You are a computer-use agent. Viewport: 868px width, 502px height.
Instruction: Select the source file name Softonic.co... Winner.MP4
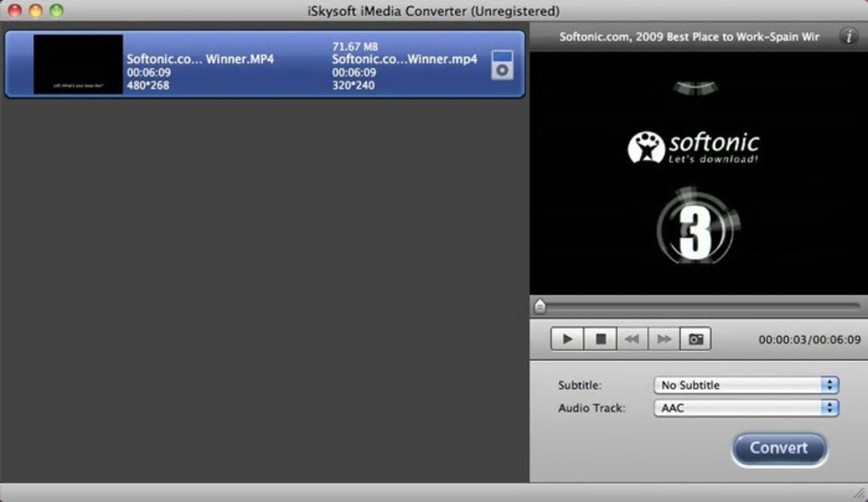200,60
